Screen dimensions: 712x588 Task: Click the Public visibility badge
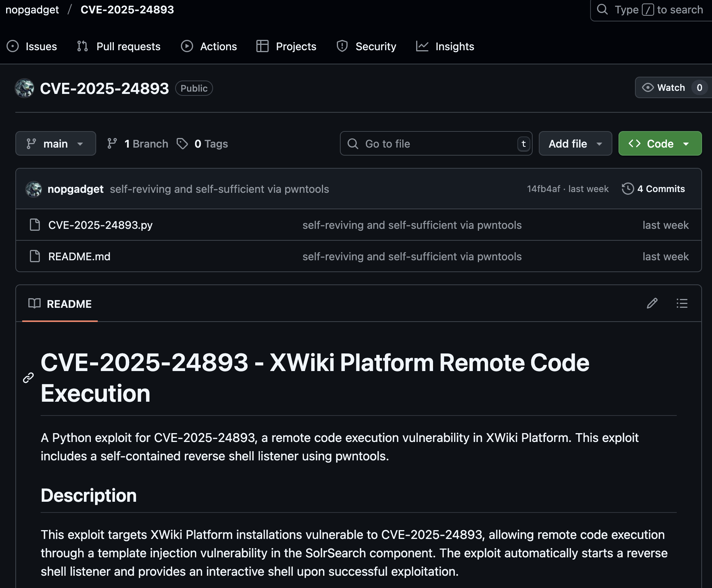click(x=194, y=88)
